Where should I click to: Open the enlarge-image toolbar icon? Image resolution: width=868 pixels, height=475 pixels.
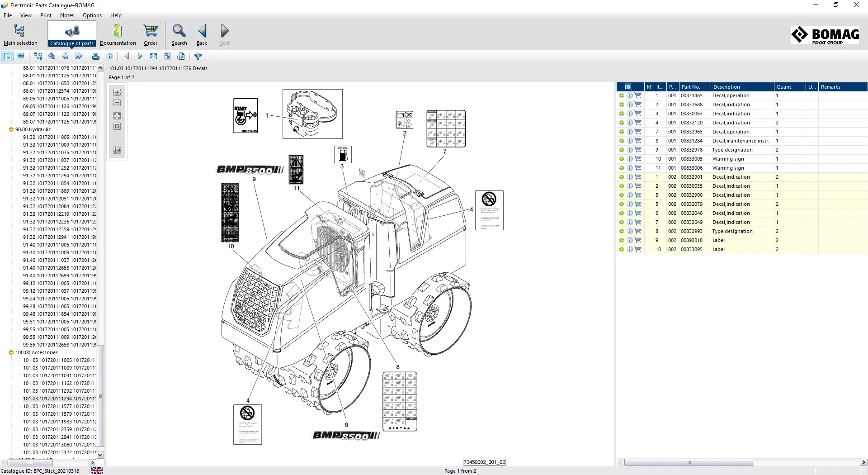[167, 56]
